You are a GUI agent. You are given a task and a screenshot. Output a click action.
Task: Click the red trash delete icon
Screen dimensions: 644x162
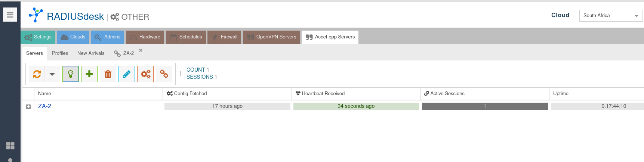tap(108, 74)
